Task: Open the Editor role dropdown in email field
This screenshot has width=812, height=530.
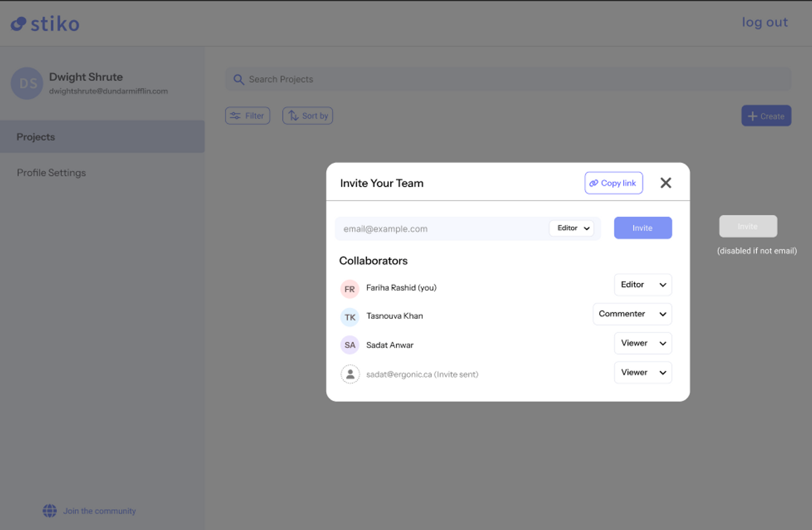Action: pos(572,228)
